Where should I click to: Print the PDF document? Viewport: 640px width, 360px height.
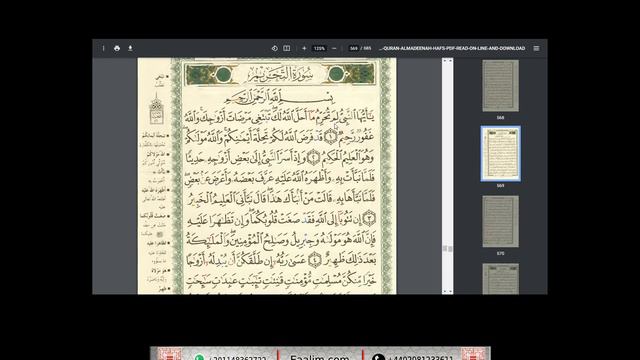[117, 48]
